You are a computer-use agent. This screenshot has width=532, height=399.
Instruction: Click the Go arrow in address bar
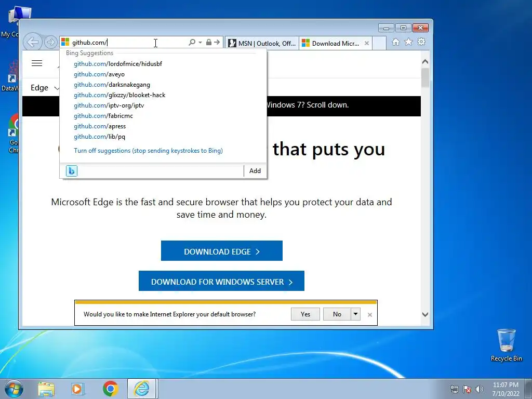coord(217,43)
